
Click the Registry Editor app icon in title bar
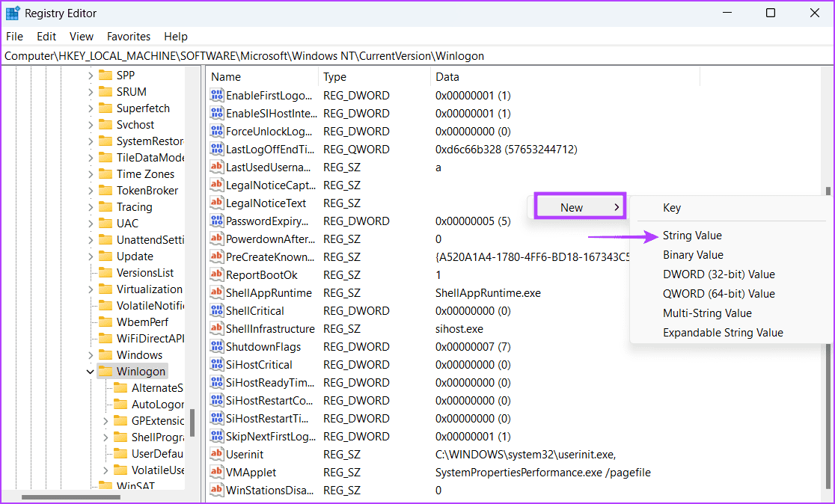(x=13, y=13)
